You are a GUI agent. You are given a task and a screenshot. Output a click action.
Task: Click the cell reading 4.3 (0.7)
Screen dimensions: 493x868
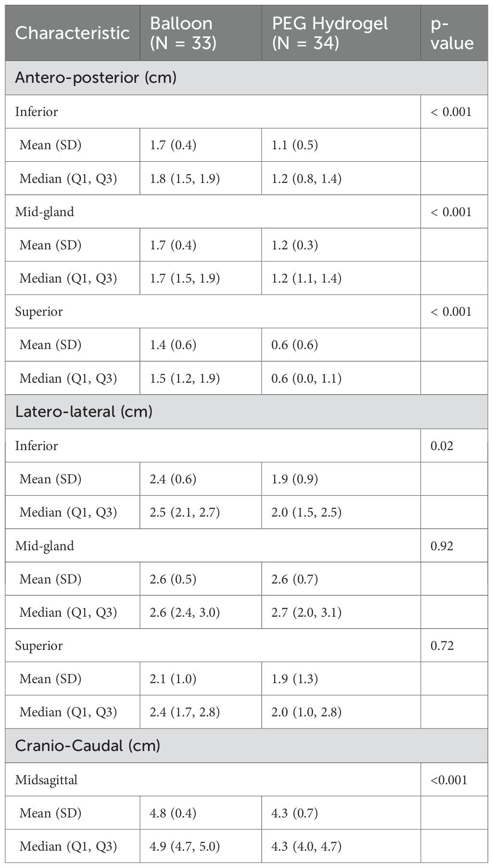(x=295, y=813)
